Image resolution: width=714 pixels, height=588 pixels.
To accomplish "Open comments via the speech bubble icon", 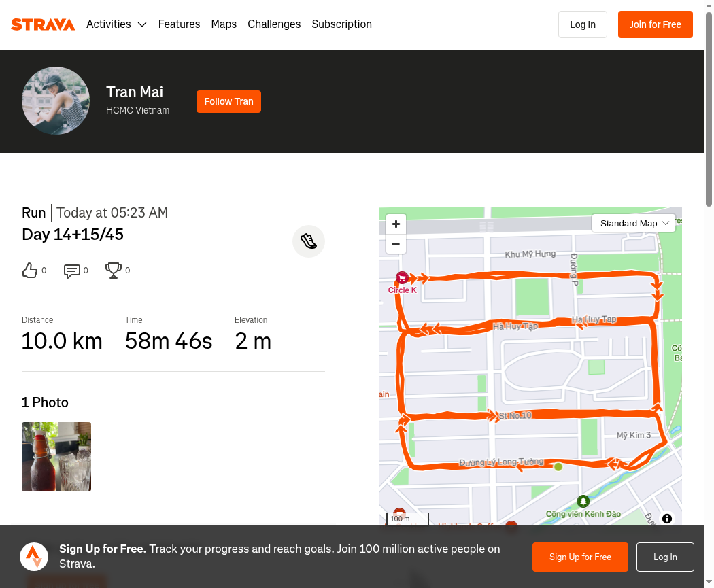I will point(71,271).
